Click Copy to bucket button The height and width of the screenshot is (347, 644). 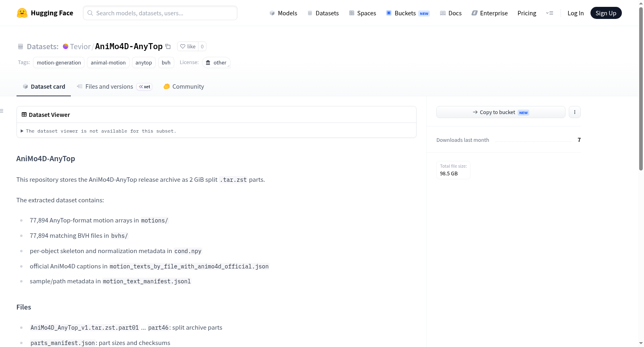pos(501,112)
